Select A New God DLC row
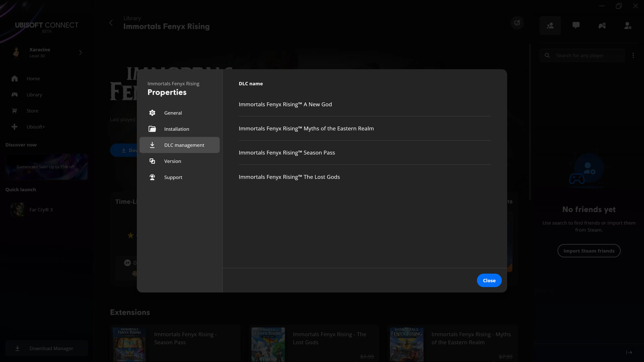 (285, 104)
